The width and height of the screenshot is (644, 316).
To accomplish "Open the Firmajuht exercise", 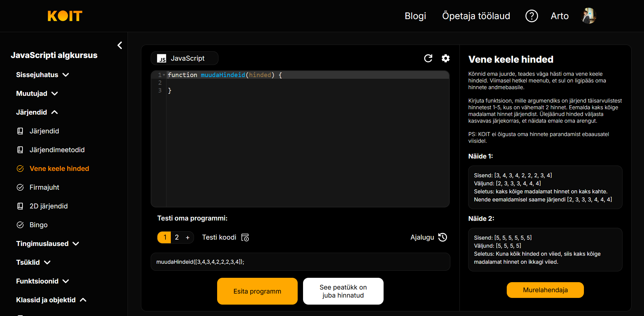I will (44, 187).
